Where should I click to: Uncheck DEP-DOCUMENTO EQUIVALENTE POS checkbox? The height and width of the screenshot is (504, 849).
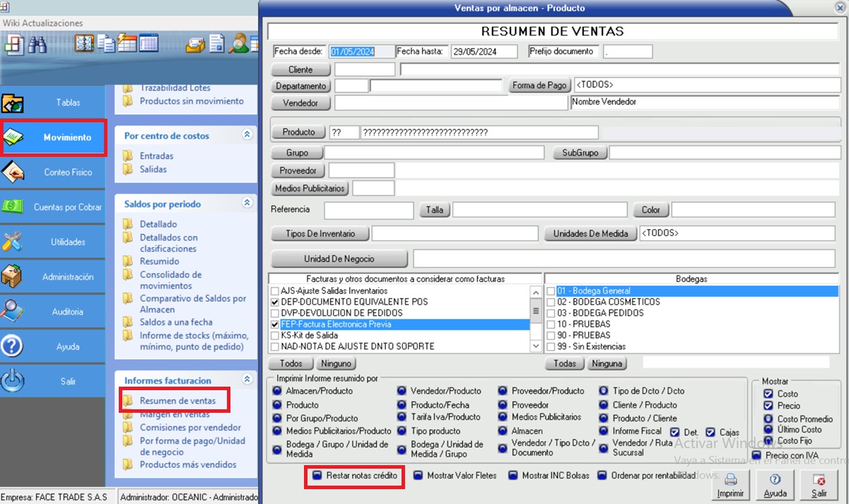click(275, 302)
